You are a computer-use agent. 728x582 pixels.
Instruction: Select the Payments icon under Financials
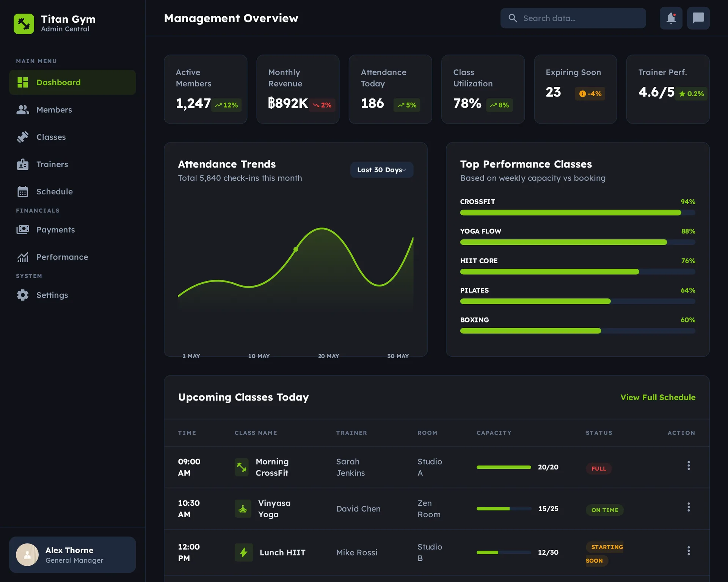coord(23,230)
